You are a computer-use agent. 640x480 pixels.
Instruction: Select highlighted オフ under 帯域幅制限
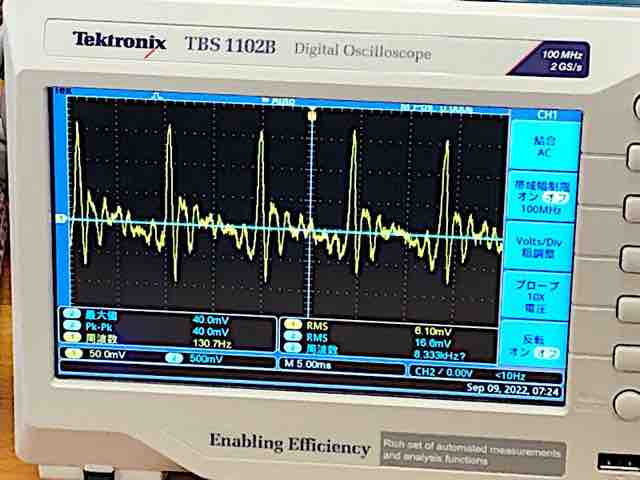(x=556, y=198)
